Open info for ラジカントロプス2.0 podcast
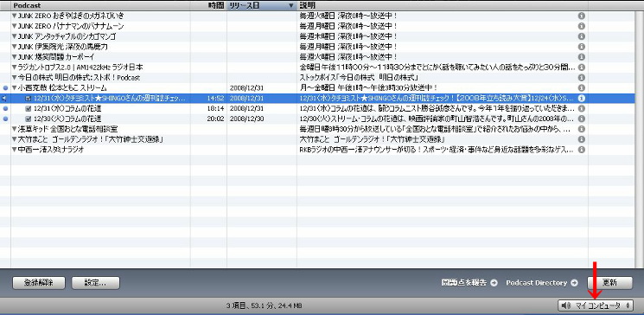This screenshot has width=644, height=315. click(581, 67)
